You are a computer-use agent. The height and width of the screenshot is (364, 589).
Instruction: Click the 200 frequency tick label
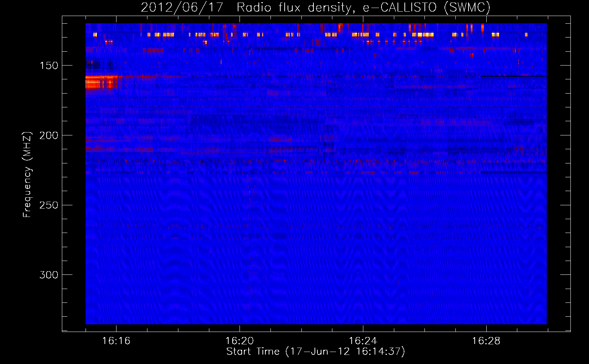[x=48, y=135]
